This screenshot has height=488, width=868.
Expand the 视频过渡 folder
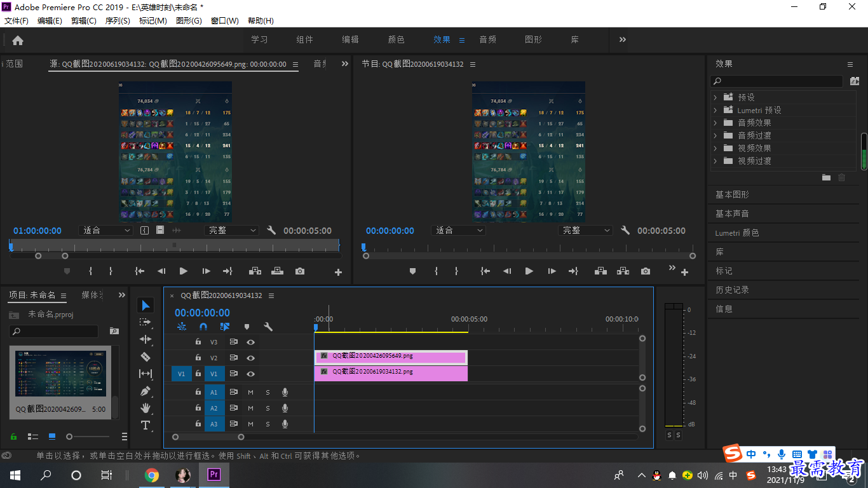[x=715, y=161]
